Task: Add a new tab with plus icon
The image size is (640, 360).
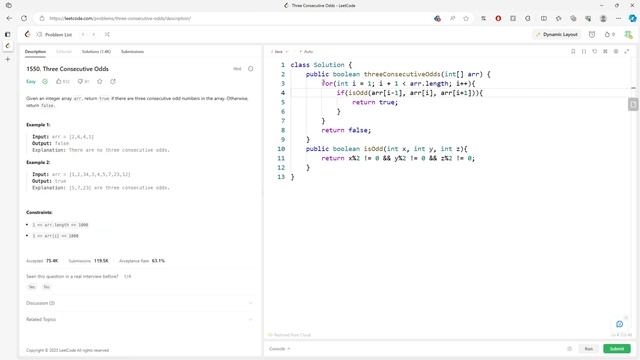Action: (x=8, y=59)
